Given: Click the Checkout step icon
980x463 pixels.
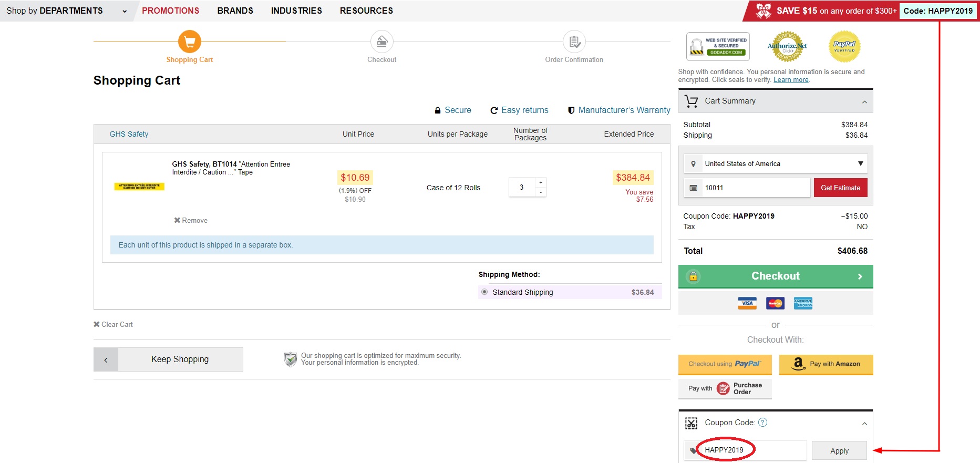Looking at the screenshot, I should pyautogui.click(x=382, y=42).
